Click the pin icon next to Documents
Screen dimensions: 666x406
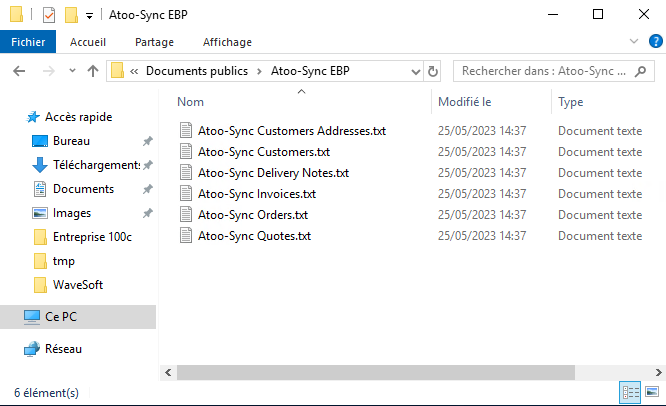click(147, 189)
